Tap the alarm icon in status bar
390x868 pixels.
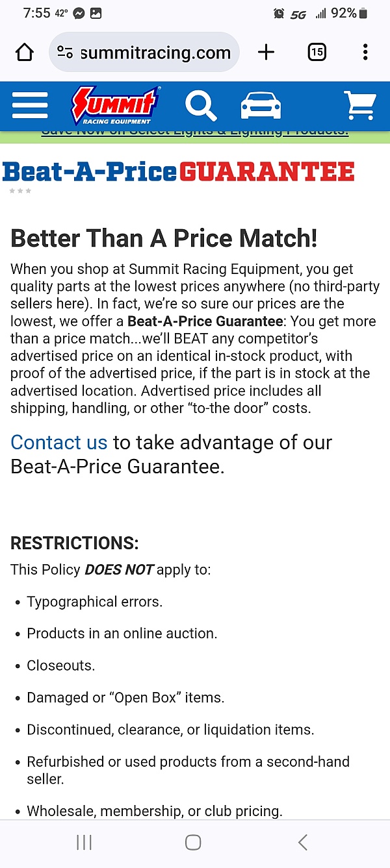point(279,13)
